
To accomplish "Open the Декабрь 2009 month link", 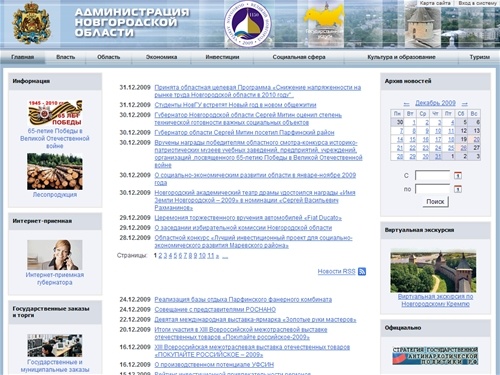I will [x=435, y=103].
